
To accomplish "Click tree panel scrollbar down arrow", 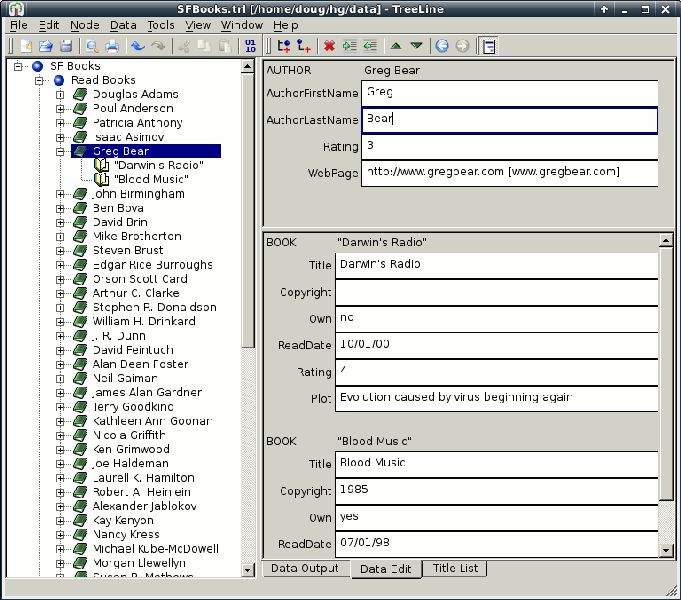I will [x=248, y=570].
